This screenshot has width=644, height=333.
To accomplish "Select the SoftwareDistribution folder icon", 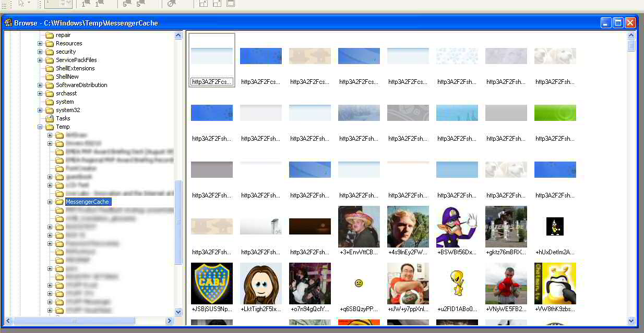I will coord(50,85).
